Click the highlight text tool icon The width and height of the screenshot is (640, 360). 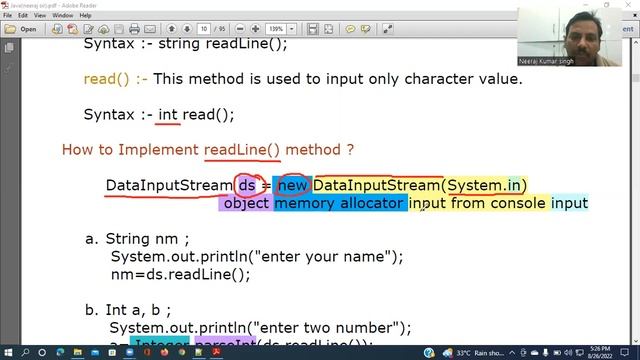[x=366, y=29]
